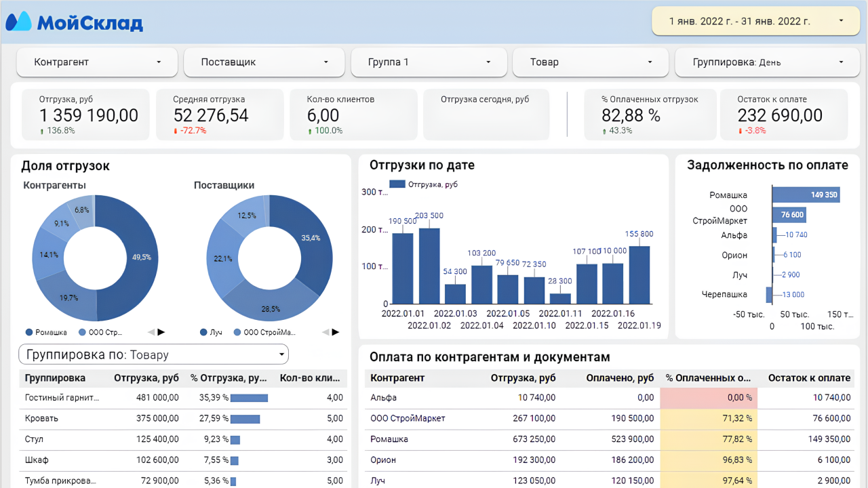Next page arrow in Поставщики legend
This screenshot has width=868, height=488.
[x=336, y=332]
